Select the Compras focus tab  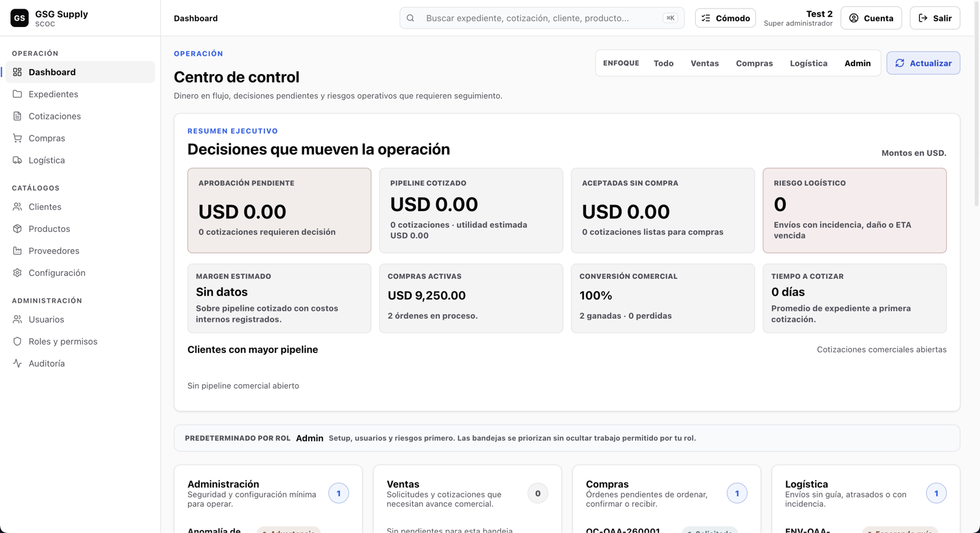[x=754, y=63]
